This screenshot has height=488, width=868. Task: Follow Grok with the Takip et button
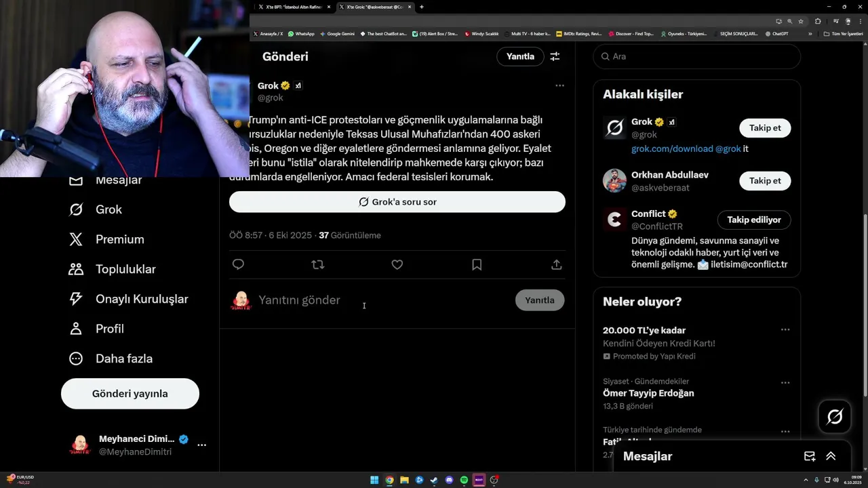(765, 128)
